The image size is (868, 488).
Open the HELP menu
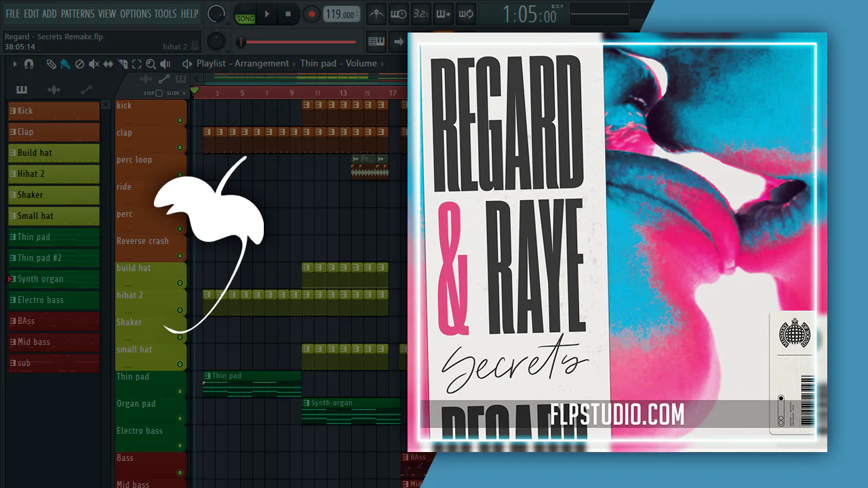pos(190,14)
